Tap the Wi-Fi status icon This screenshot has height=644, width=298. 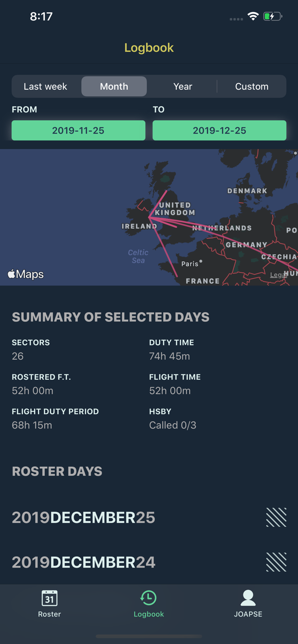click(253, 16)
